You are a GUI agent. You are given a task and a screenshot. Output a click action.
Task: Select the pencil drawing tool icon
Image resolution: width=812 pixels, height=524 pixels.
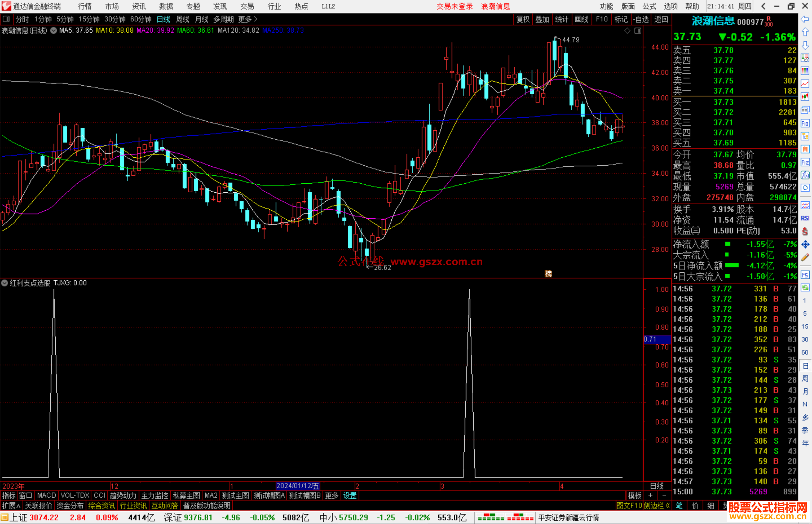pos(805,257)
